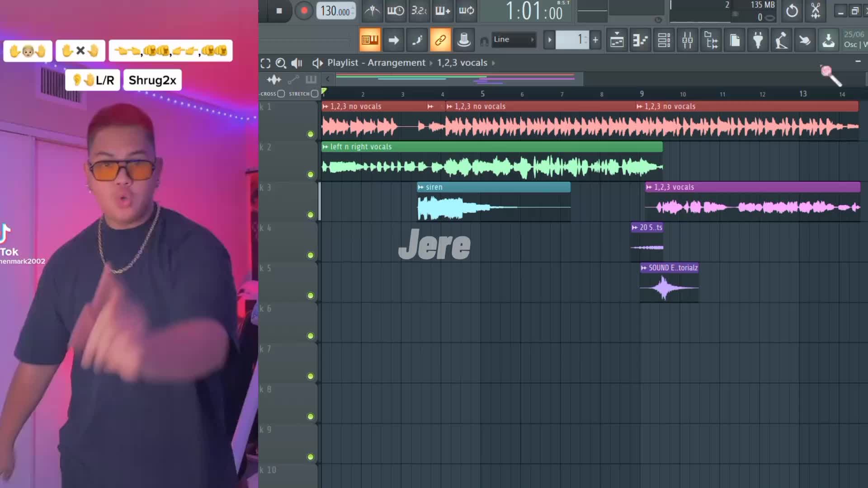868x488 pixels.
Task: Click the 130.000 tempo field
Action: pyautogui.click(x=335, y=11)
